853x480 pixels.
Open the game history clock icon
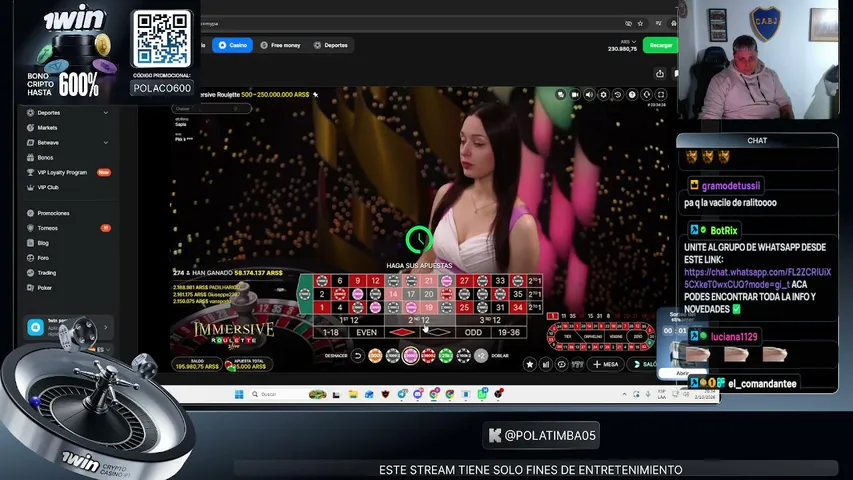tap(617, 95)
